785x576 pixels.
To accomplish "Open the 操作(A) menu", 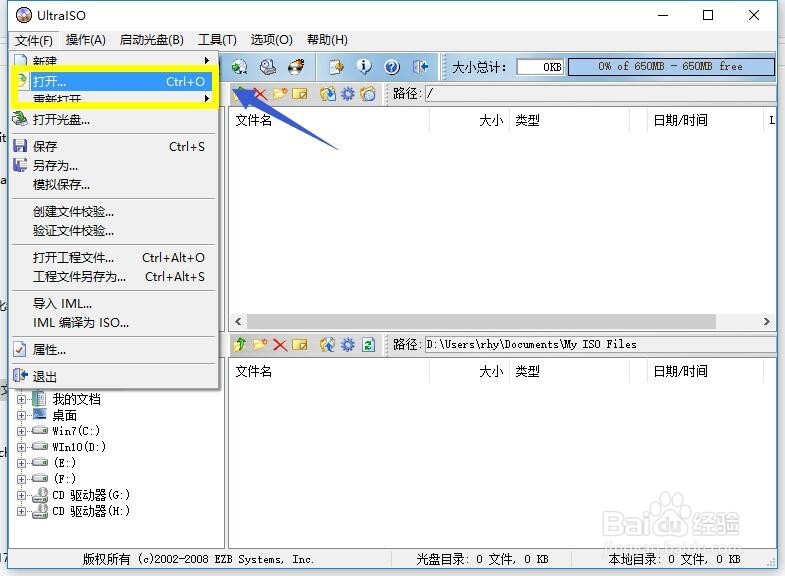I will [x=86, y=40].
